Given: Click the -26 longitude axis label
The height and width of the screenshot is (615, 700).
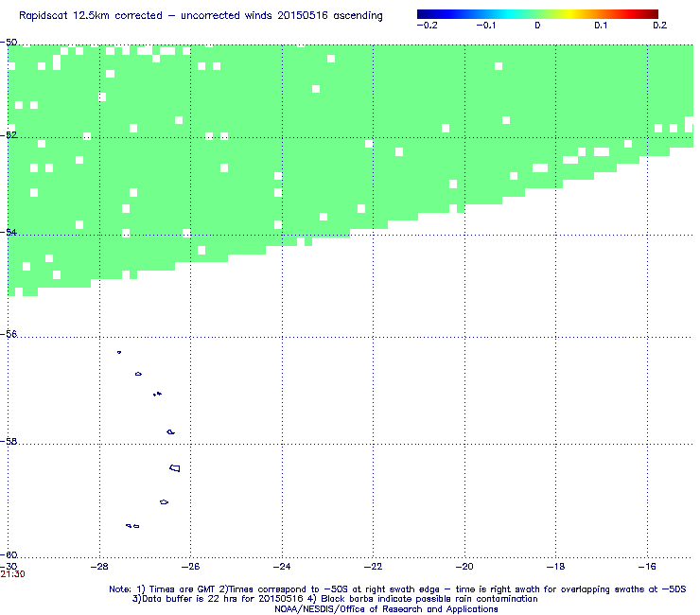Looking at the screenshot, I should coord(191,567).
